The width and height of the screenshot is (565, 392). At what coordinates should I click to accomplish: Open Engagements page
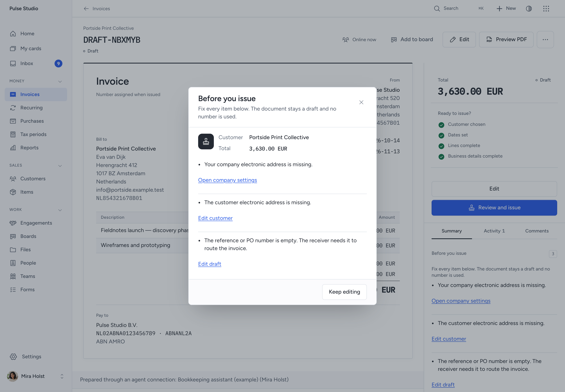tap(36, 223)
